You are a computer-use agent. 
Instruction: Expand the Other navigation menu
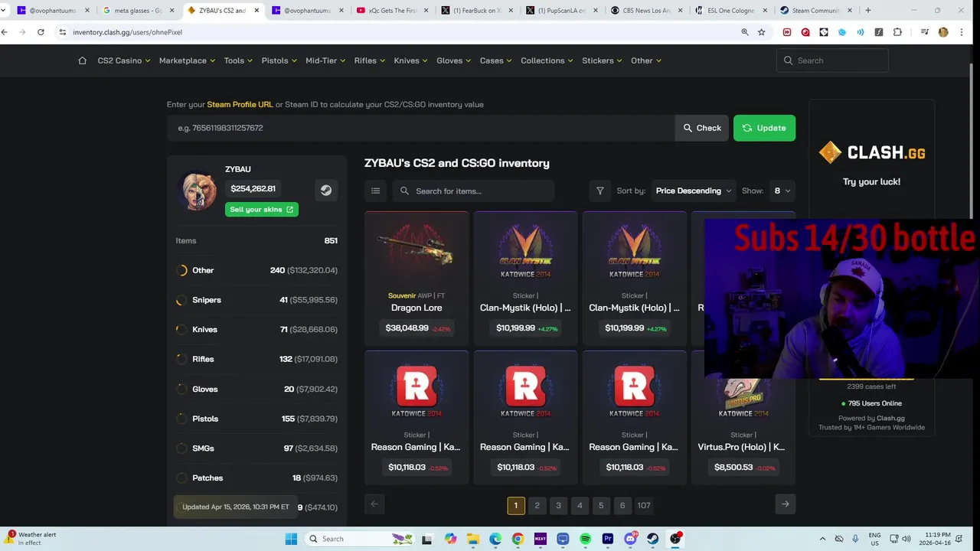[645, 60]
